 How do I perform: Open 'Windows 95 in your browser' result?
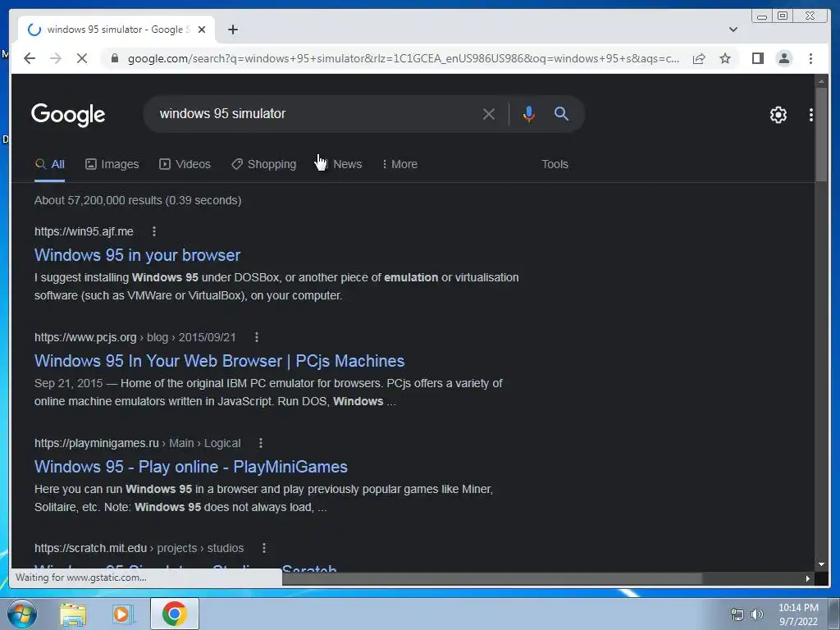[x=137, y=255]
